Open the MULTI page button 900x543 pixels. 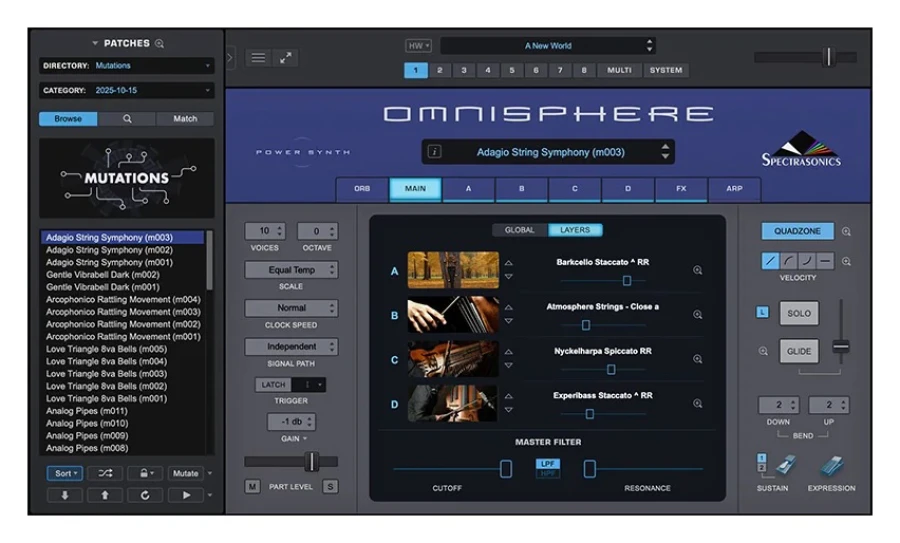619,71
